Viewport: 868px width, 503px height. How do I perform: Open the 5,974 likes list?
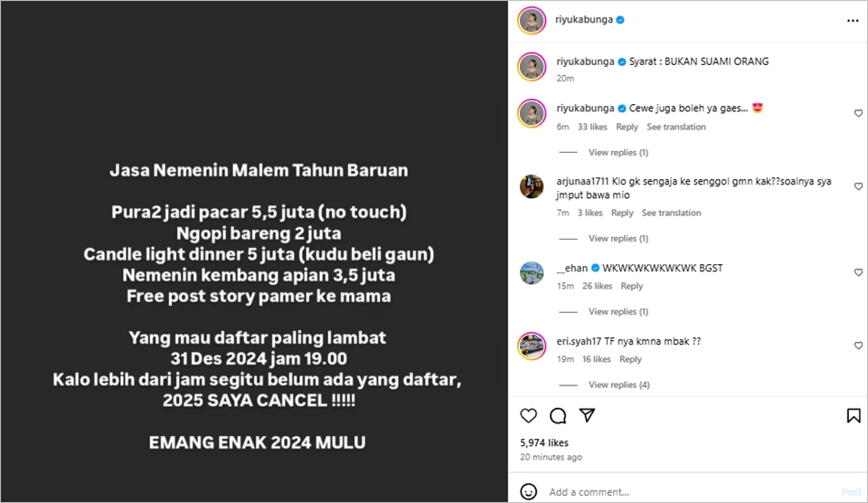pos(544,442)
